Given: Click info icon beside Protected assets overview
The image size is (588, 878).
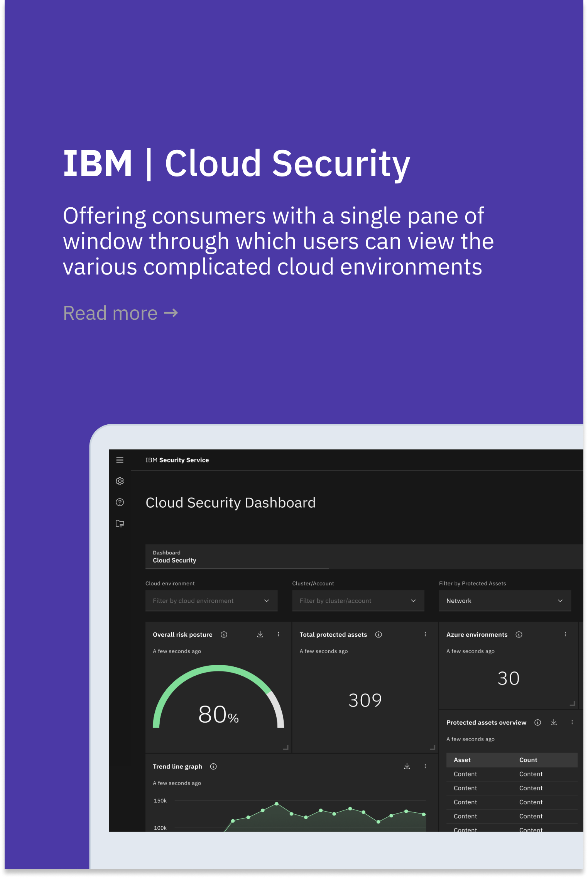Looking at the screenshot, I should click(537, 722).
